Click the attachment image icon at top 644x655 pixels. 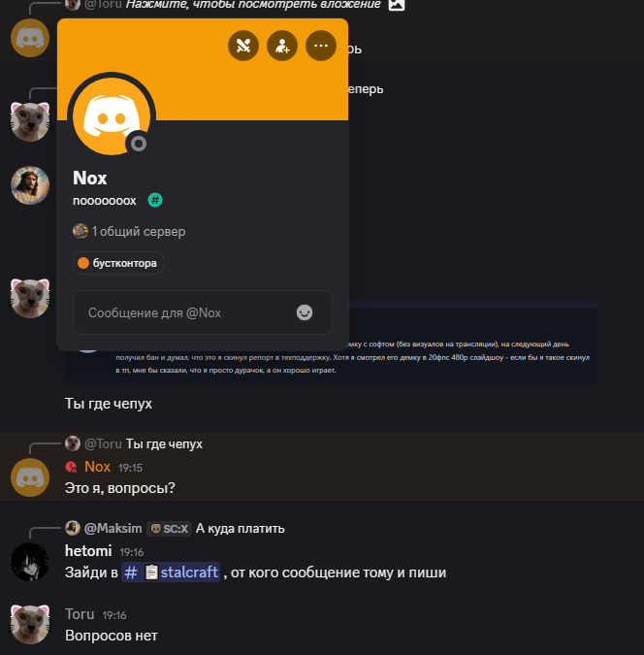click(397, 5)
